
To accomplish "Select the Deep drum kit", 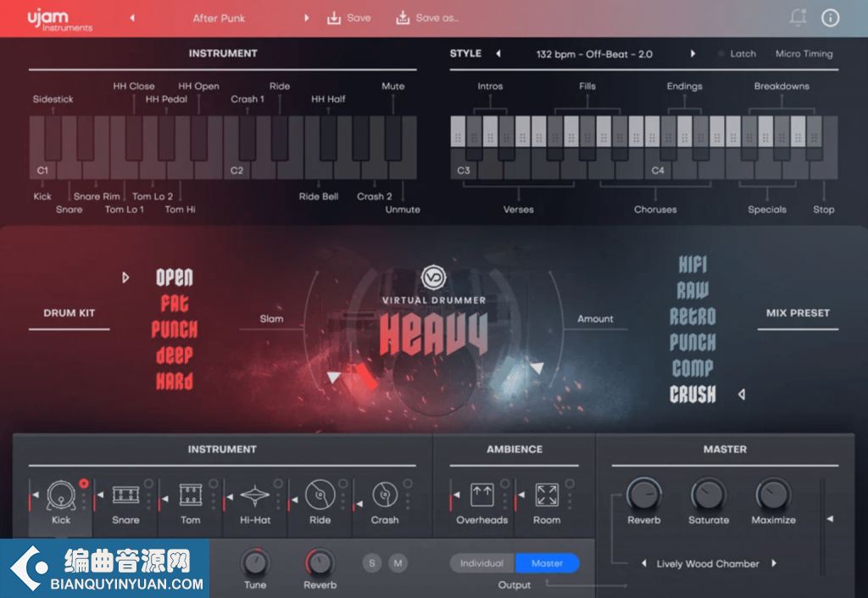I will pos(175,355).
